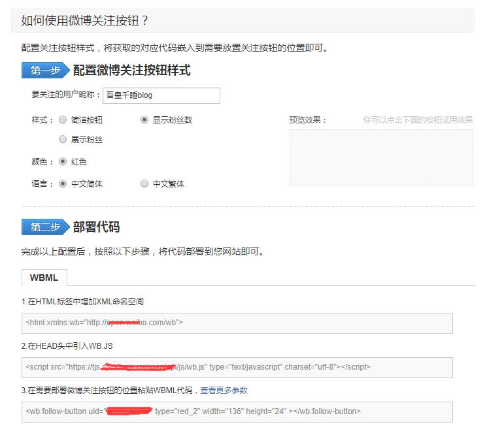The image size is (485, 448).
Task: Click the wb:follow-button code snippet box
Action: (237, 411)
